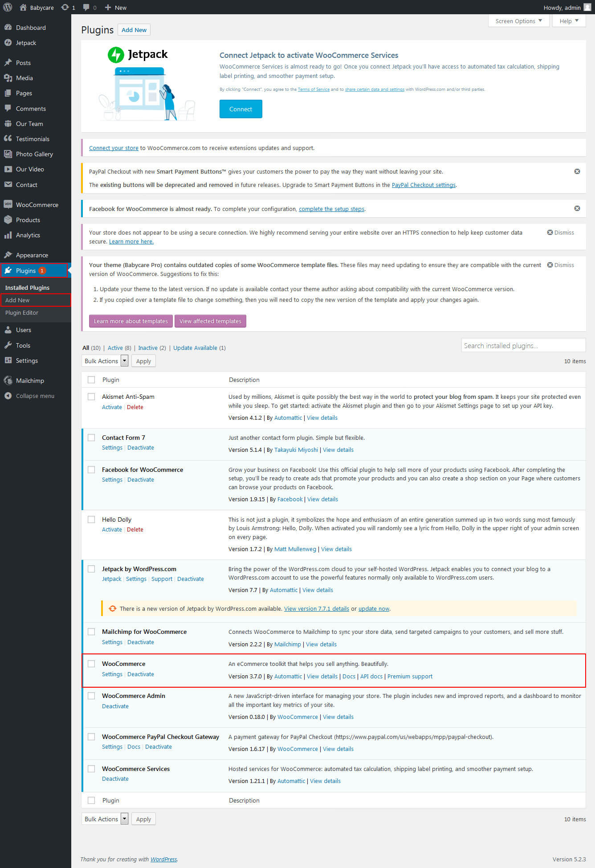The width and height of the screenshot is (595, 868).
Task: Click the plus New icon in admin bar
Action: [108, 8]
